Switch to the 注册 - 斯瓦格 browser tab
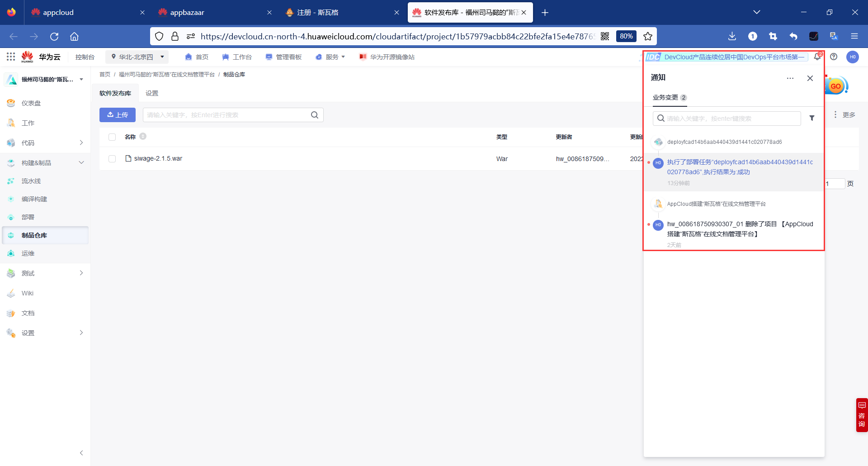Screen dimensions: 868x466 click(x=342, y=13)
